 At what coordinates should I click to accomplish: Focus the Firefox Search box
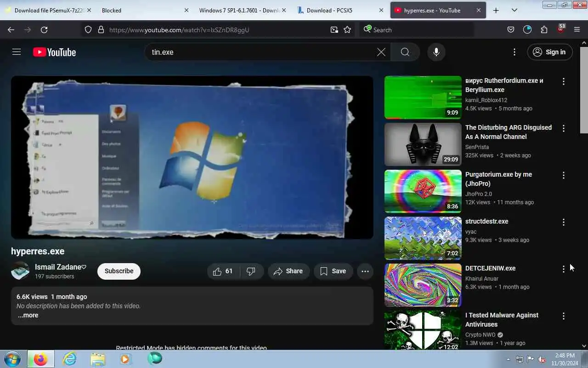coord(416,30)
